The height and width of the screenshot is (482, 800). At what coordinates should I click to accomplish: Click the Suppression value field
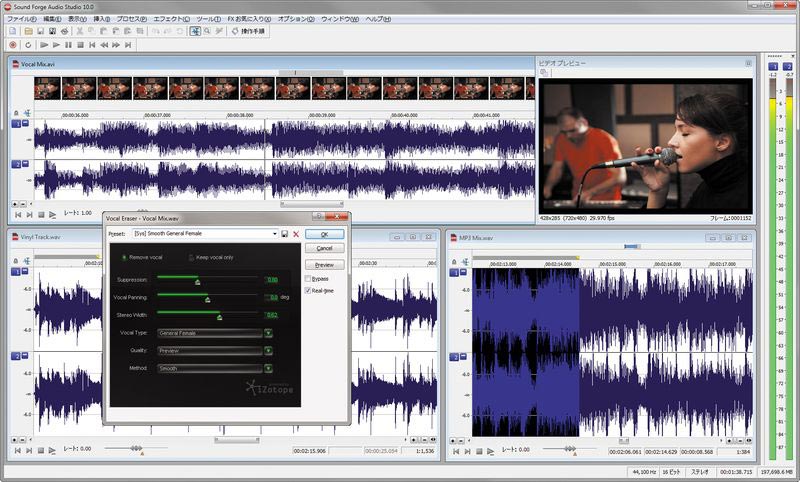pos(271,280)
